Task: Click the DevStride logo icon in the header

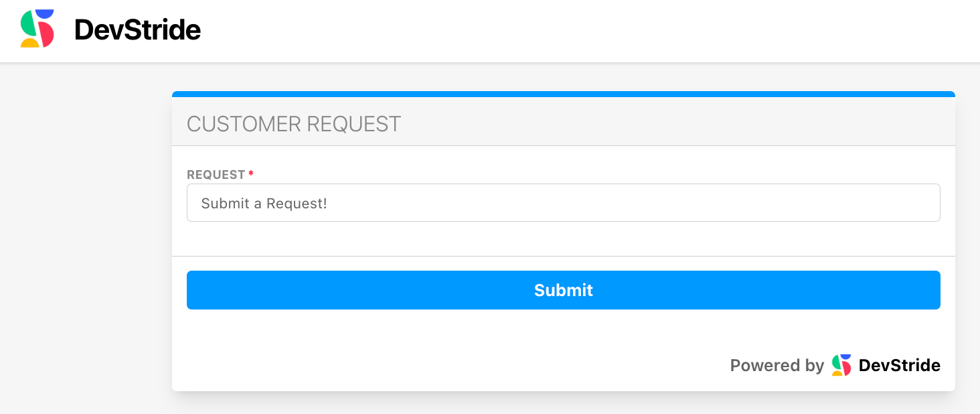Action: point(37,29)
